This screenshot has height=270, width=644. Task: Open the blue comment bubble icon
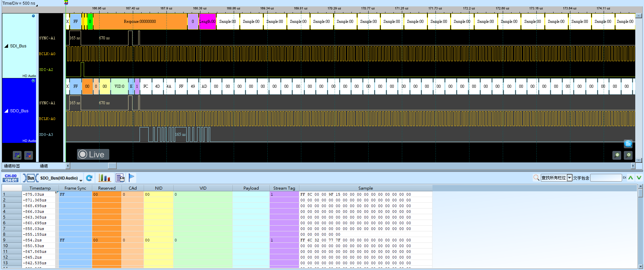(628, 144)
